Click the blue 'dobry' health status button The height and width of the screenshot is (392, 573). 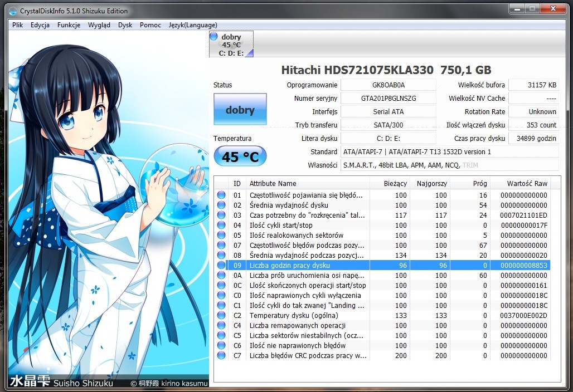pyautogui.click(x=240, y=110)
